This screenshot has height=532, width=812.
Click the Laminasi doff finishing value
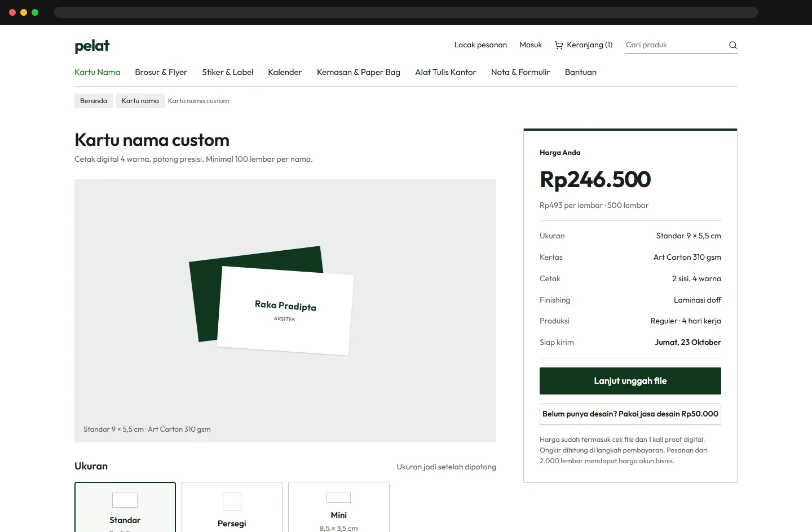[698, 300]
